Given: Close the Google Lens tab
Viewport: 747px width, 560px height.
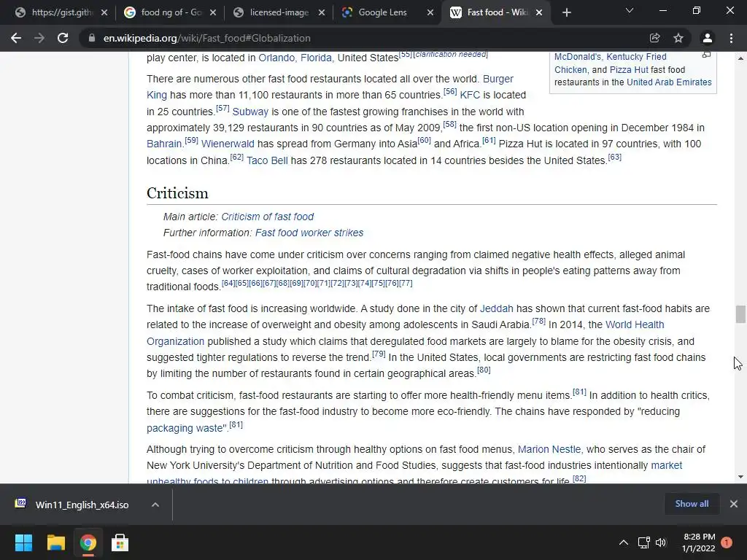Looking at the screenshot, I should (x=430, y=12).
